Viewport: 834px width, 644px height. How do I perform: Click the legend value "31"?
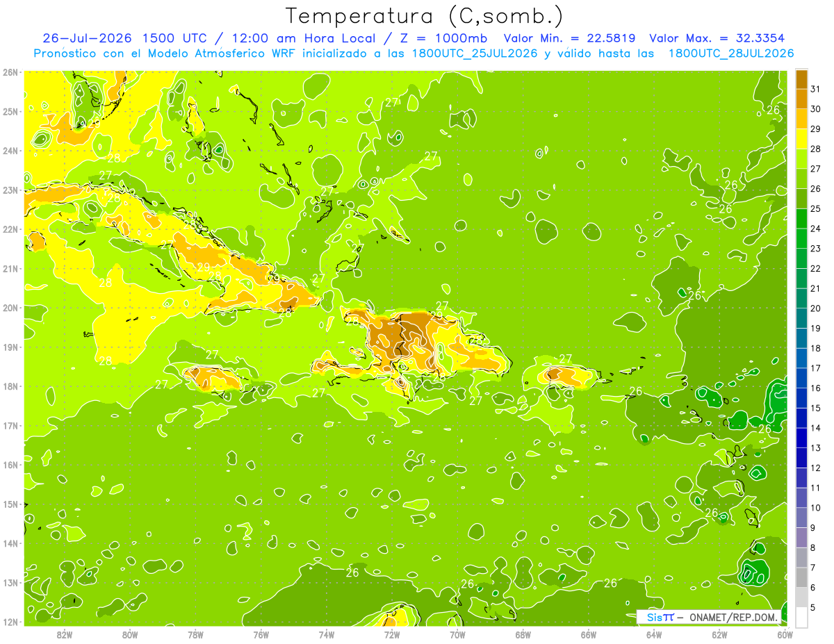coord(815,89)
